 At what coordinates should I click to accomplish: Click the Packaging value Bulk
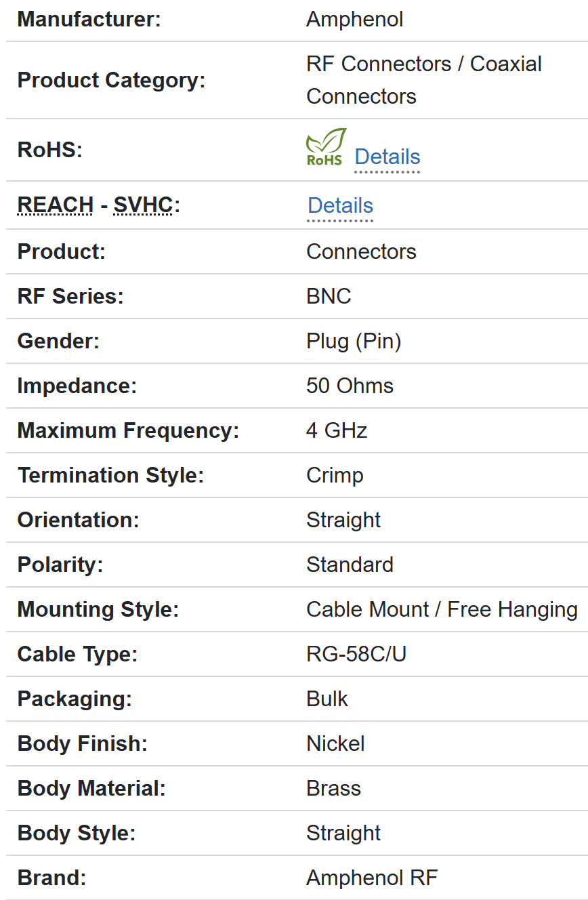[327, 699]
